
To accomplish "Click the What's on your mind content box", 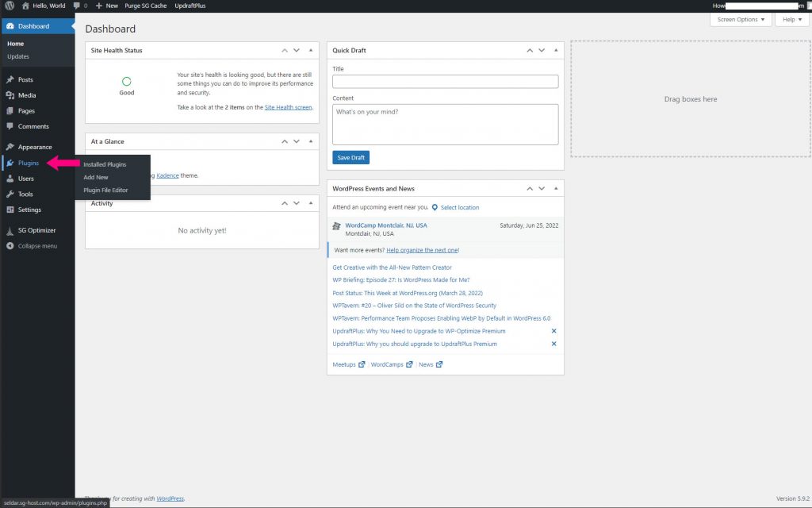I will click(x=446, y=125).
